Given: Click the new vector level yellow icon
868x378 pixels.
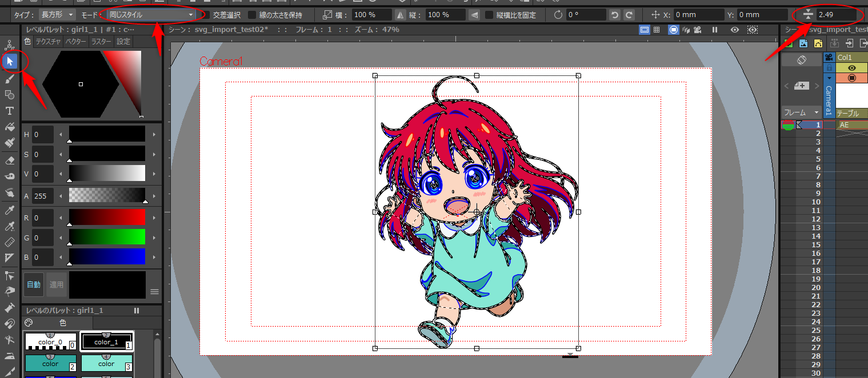Looking at the screenshot, I should (x=818, y=43).
